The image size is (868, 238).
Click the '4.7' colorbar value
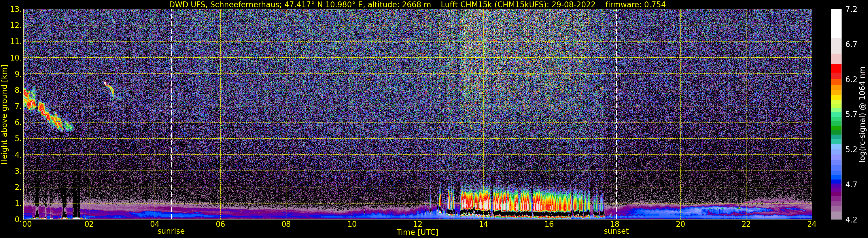coord(851,184)
